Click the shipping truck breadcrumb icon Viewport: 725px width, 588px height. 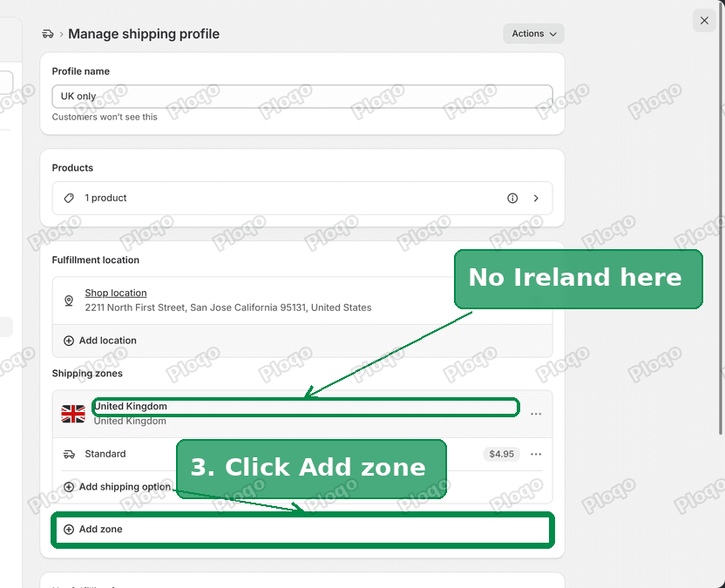48,34
